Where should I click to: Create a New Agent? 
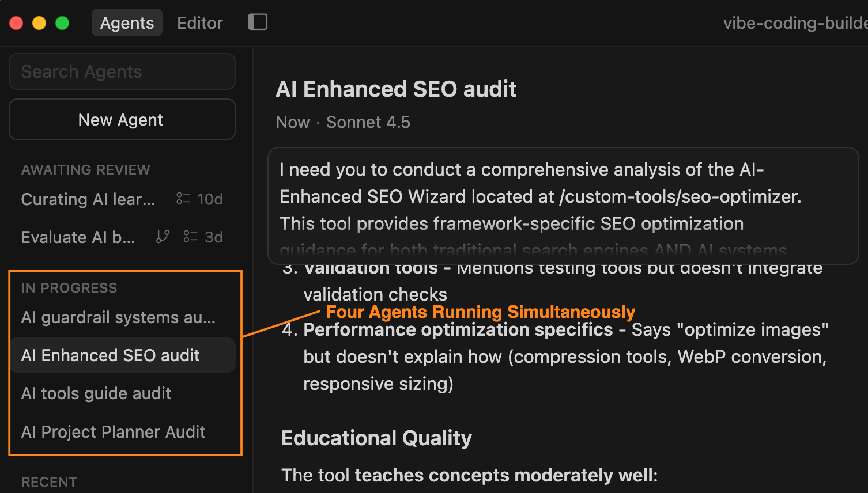(122, 119)
